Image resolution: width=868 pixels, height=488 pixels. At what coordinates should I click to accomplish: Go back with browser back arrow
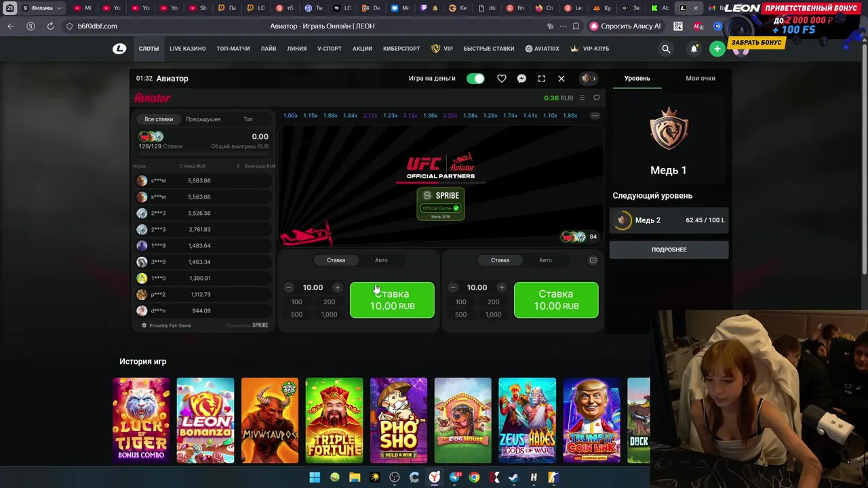(10, 26)
